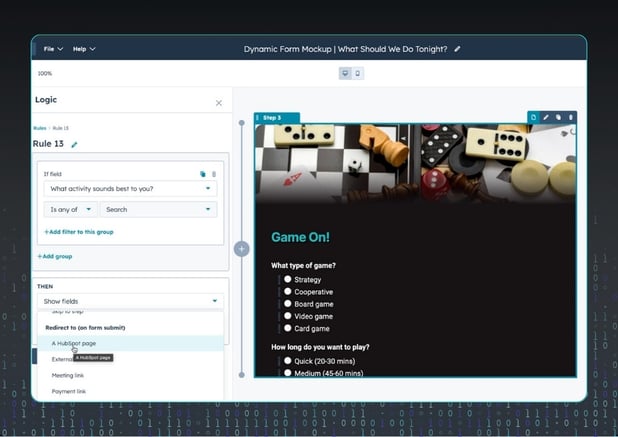
Task: Select the Strategy radio option
Action: pos(288,280)
